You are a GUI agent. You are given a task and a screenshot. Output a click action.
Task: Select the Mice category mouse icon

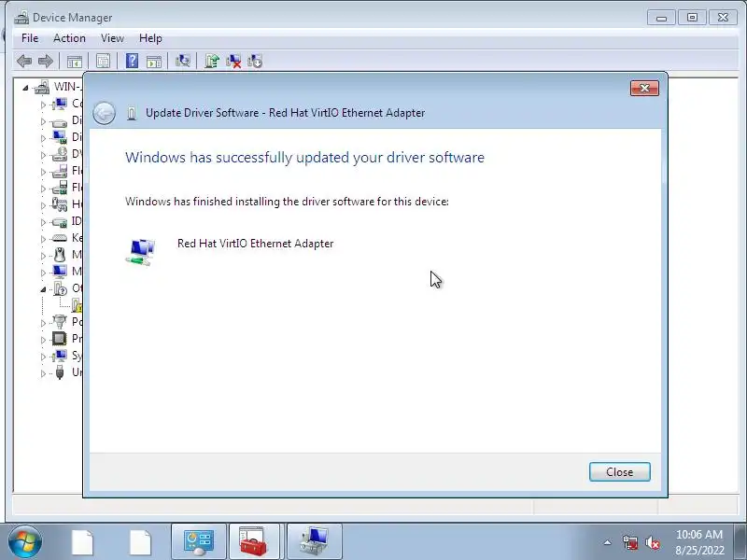(60, 255)
